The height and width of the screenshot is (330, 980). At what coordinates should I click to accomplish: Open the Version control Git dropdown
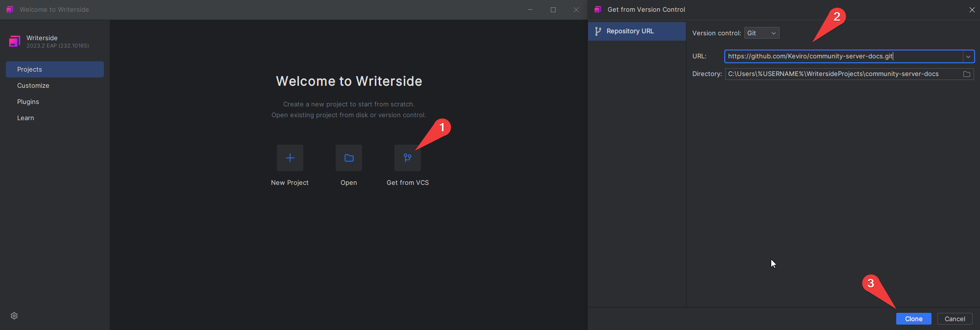(x=761, y=33)
